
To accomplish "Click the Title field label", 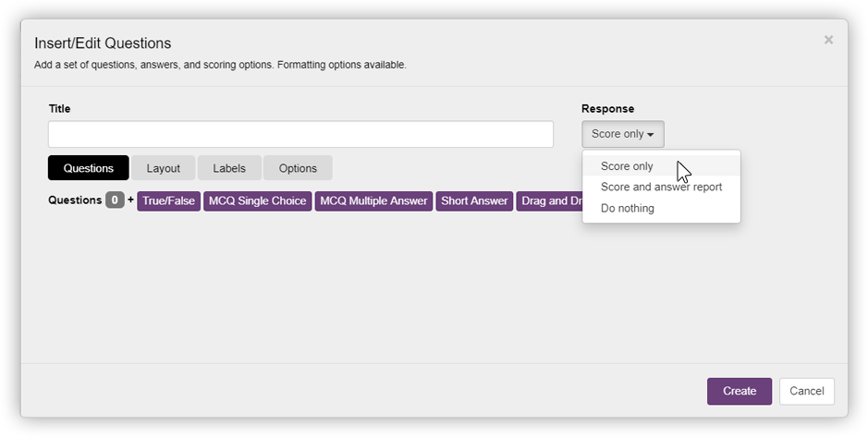I will pos(59,109).
